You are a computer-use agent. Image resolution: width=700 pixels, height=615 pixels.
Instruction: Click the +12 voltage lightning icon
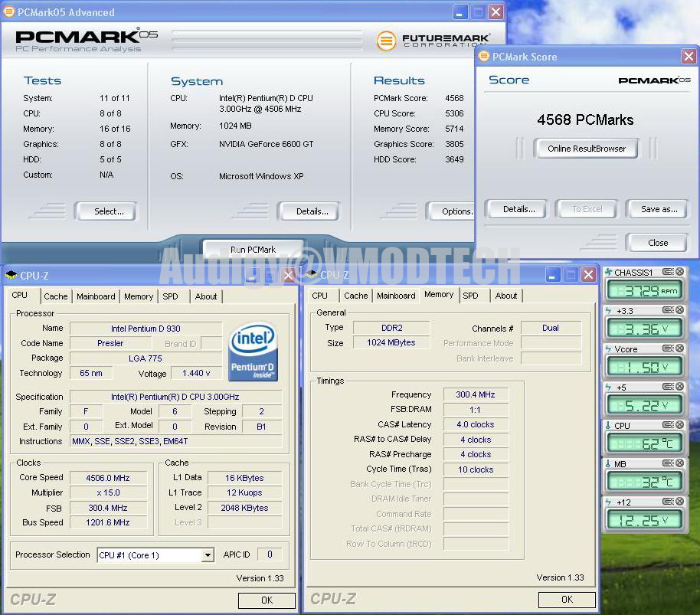pyautogui.click(x=608, y=502)
